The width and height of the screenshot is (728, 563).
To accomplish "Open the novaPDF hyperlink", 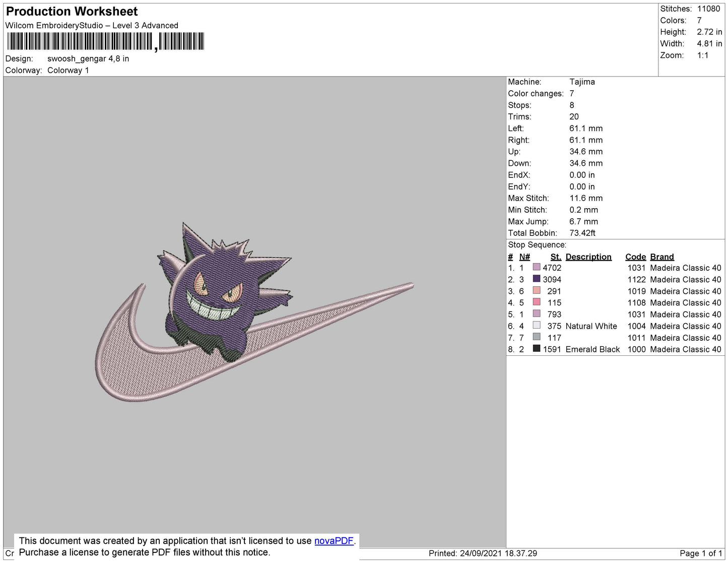I will click(x=334, y=541).
